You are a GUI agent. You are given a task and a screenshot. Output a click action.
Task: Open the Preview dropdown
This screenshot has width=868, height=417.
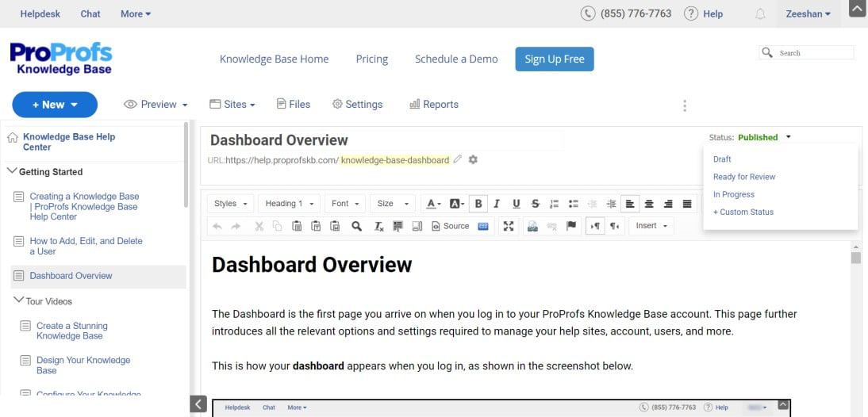click(x=156, y=105)
